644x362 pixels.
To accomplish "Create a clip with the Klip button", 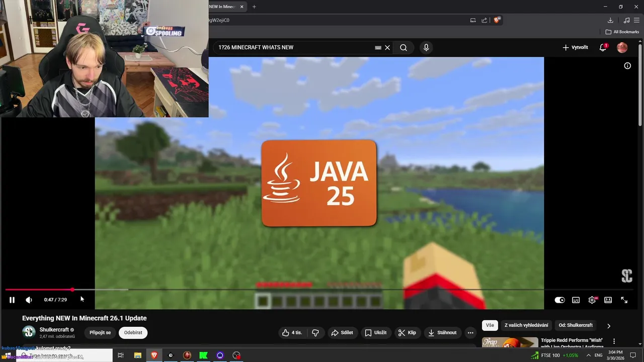I will tap(407, 332).
